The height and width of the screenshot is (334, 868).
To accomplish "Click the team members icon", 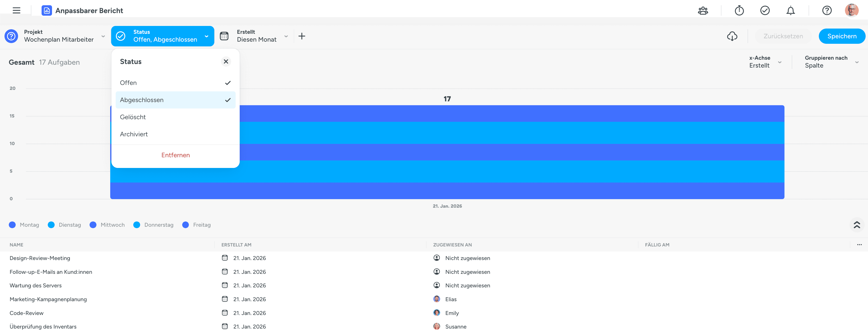I will tap(703, 10).
